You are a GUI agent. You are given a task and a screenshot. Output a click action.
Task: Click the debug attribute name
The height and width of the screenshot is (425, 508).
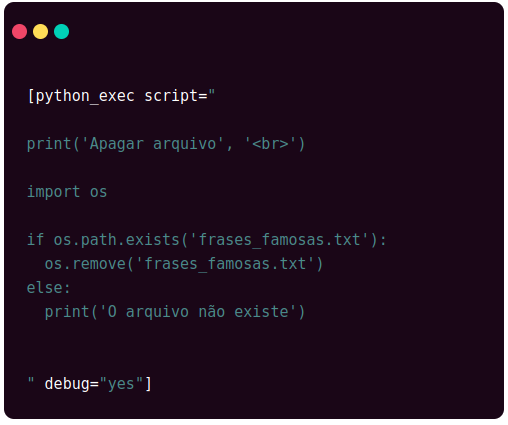(67, 384)
